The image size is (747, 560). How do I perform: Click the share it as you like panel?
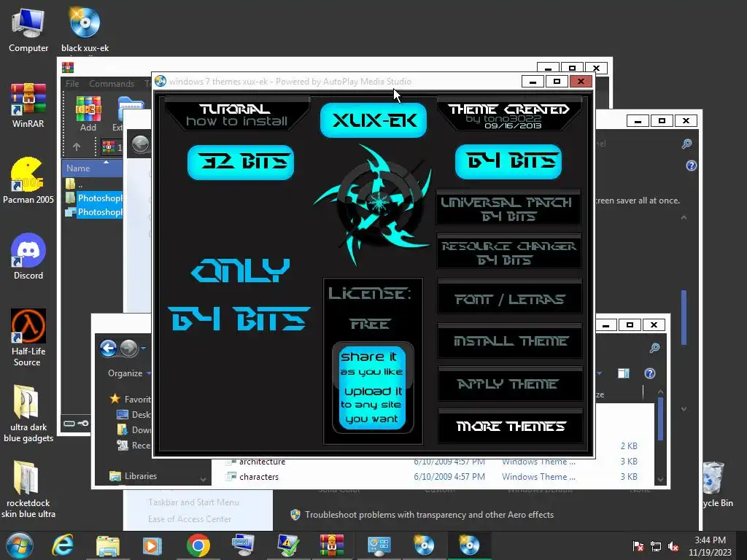tap(372, 387)
